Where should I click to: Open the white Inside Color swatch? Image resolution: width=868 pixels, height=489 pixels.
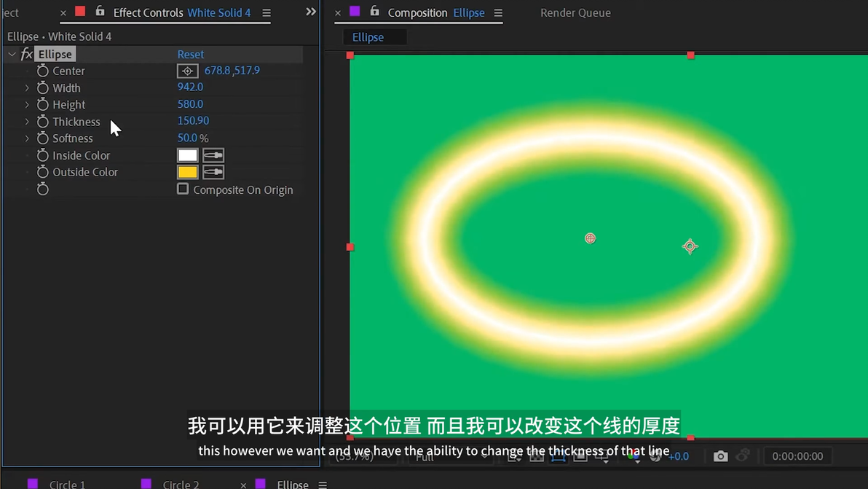pyautogui.click(x=188, y=156)
